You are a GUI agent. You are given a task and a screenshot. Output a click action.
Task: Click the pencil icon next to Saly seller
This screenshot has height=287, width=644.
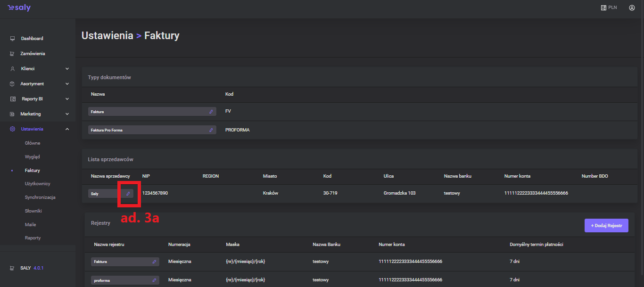point(128,194)
